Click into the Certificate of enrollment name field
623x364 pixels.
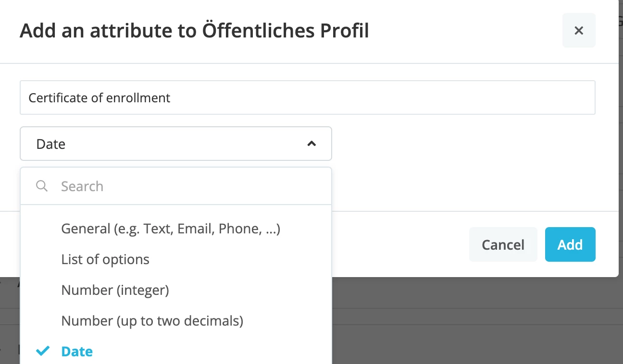tap(308, 97)
